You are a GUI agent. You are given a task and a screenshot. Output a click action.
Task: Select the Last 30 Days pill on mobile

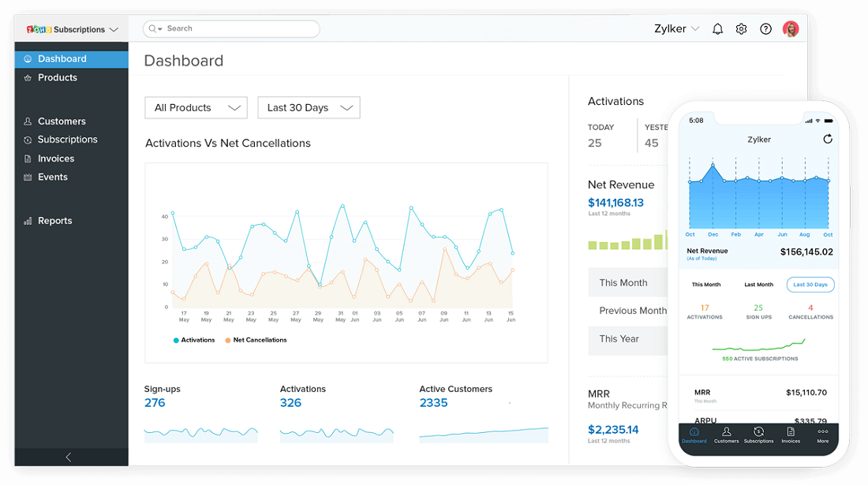point(810,284)
